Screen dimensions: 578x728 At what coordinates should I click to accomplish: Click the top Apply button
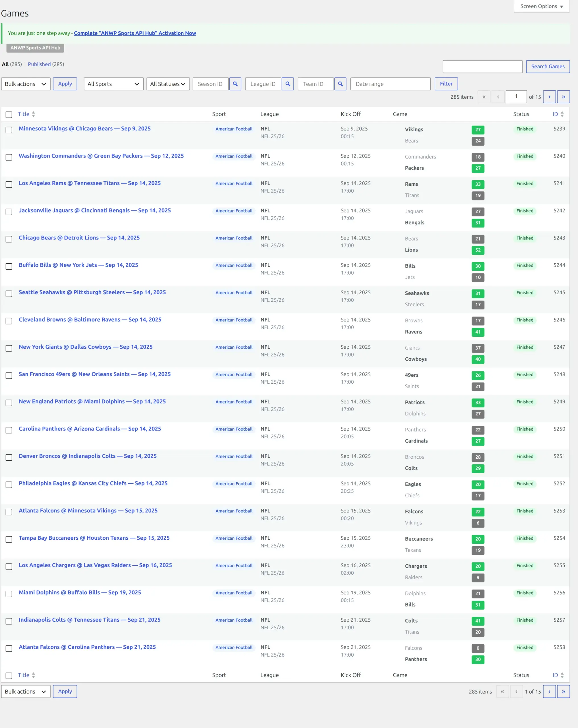click(65, 84)
